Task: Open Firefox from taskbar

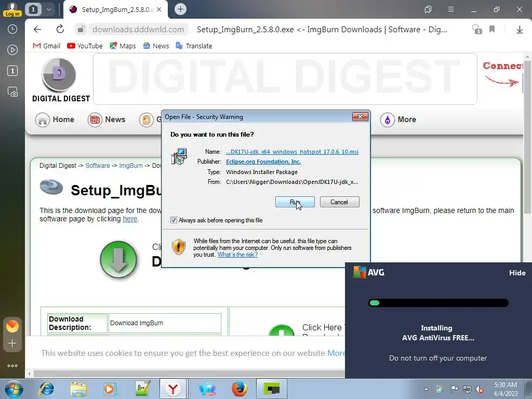Action: (240, 389)
